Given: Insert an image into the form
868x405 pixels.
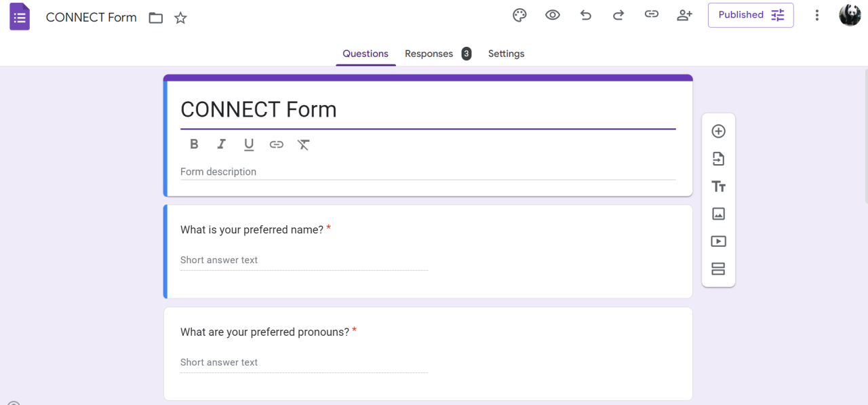Looking at the screenshot, I should tap(718, 214).
